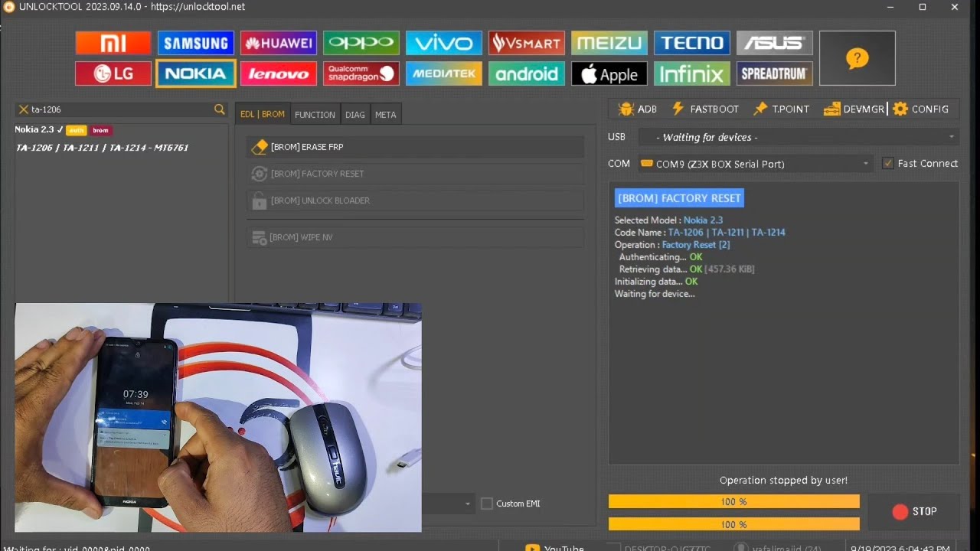980x551 pixels.
Task: Open the CONFIG settings
Action: click(x=921, y=109)
